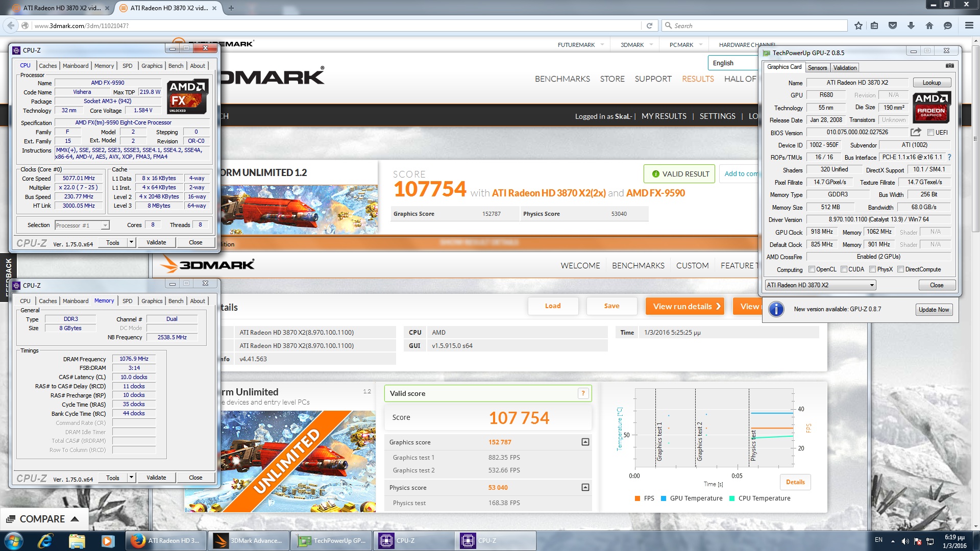Click the Lookup button in GPU-Z
Screen dimensions: 980x551
tap(932, 83)
